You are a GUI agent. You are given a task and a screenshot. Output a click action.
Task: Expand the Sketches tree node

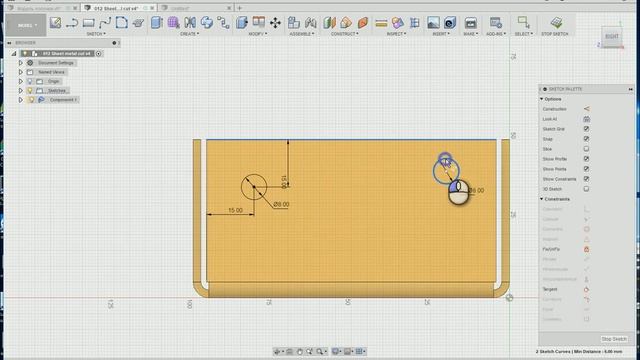(x=20, y=91)
